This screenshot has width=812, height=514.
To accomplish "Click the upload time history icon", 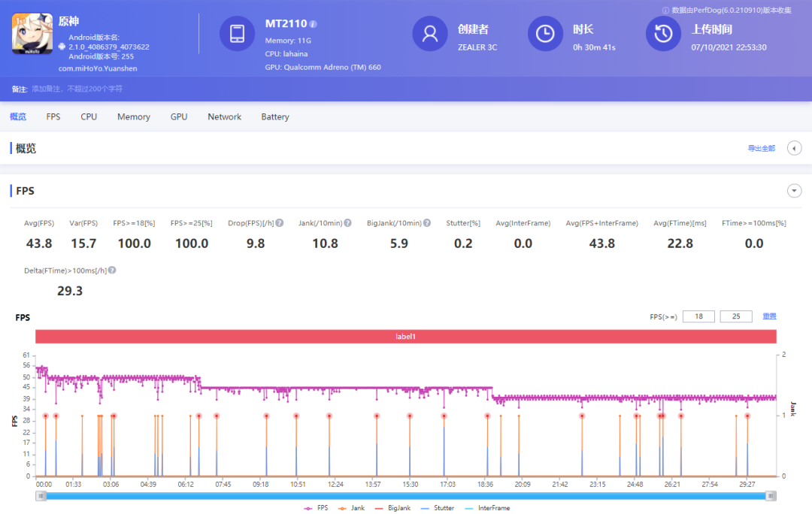I will click(x=663, y=34).
